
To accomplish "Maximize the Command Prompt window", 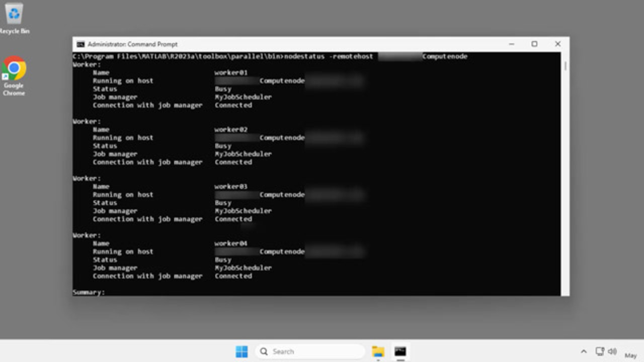I will point(534,44).
